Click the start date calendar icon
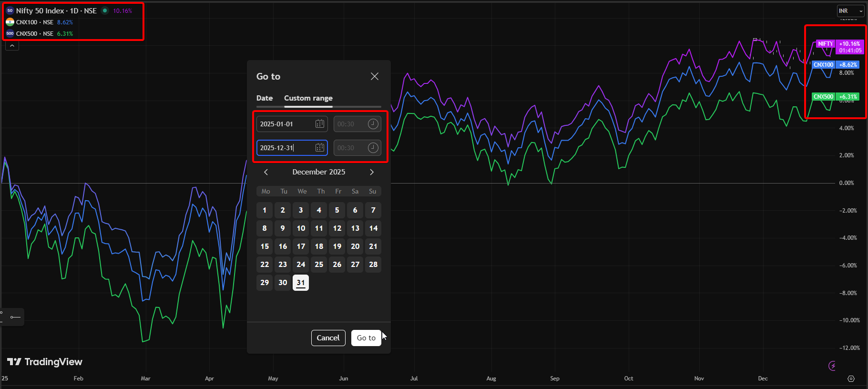 coord(320,124)
